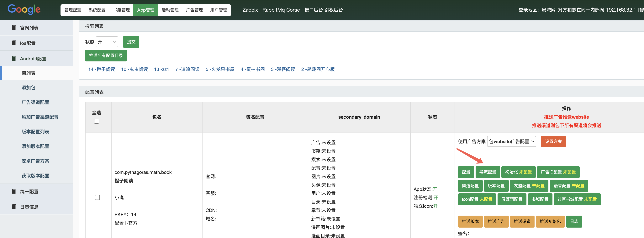This screenshot has height=238, width=644.
Task: Click the 导流配置 green button
Action: pyautogui.click(x=488, y=172)
